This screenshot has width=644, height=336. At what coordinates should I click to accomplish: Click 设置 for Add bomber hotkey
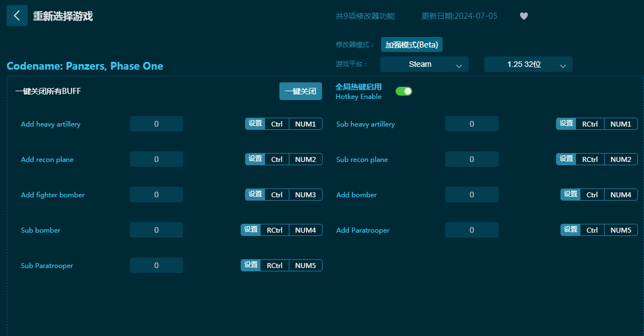[570, 195]
